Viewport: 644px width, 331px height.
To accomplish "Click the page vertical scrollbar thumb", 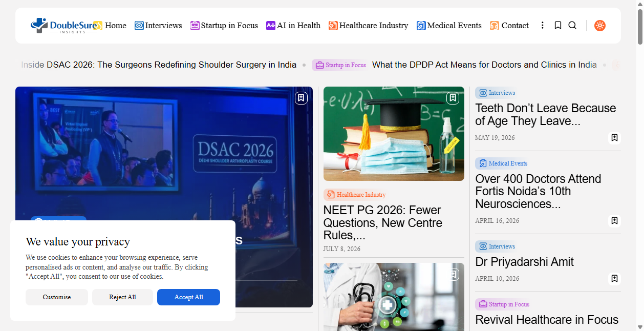I will [x=640, y=26].
